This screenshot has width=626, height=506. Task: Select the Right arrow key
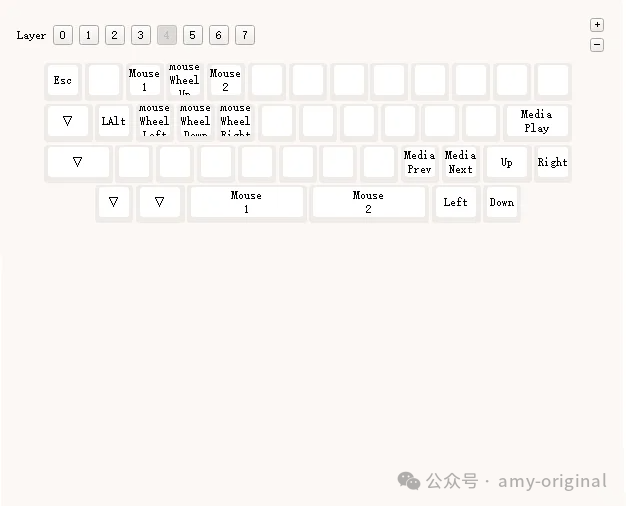pyautogui.click(x=553, y=163)
